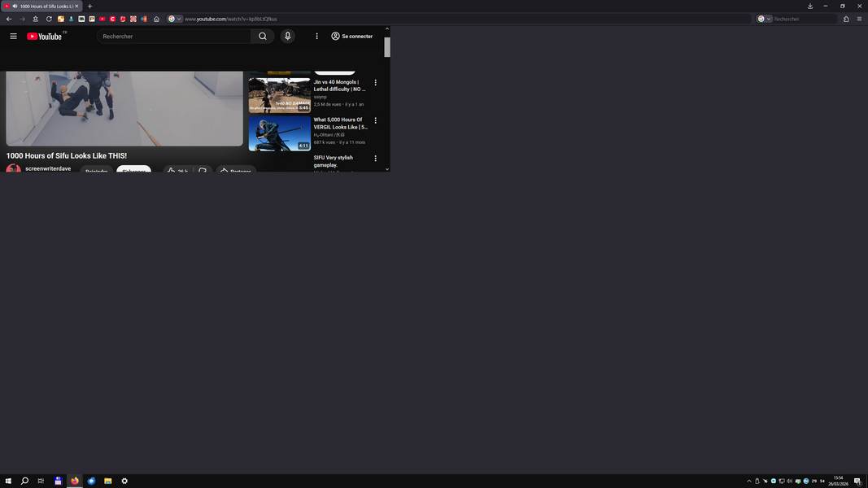Open Settings gear from taskbar
Screen dimensions: 868x488
tap(124, 481)
